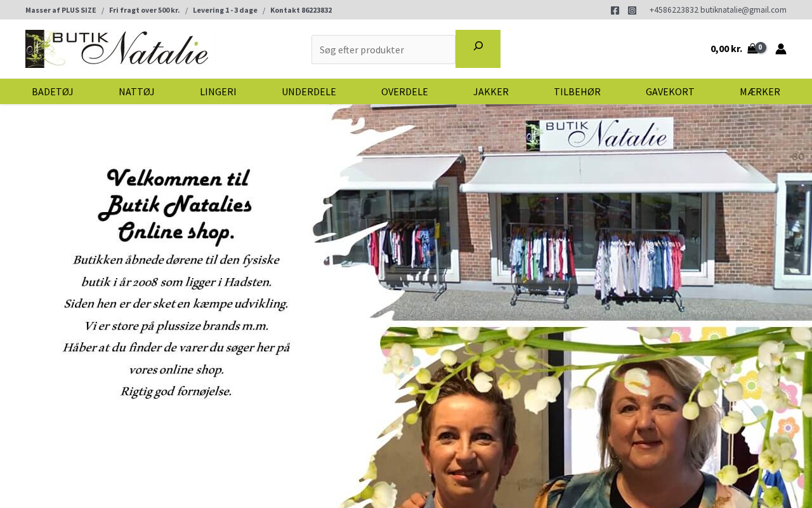Expand the LINGERI category
The image size is (812, 508).
point(218,91)
